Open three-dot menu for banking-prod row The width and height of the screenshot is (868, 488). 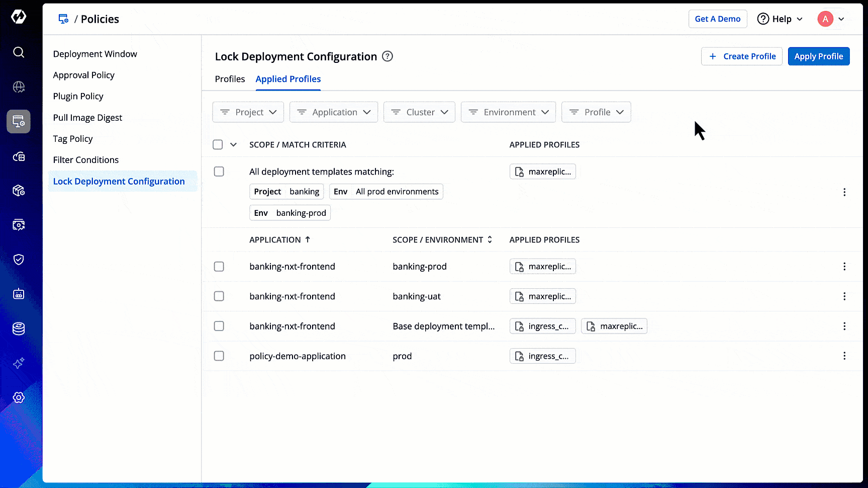tap(844, 267)
